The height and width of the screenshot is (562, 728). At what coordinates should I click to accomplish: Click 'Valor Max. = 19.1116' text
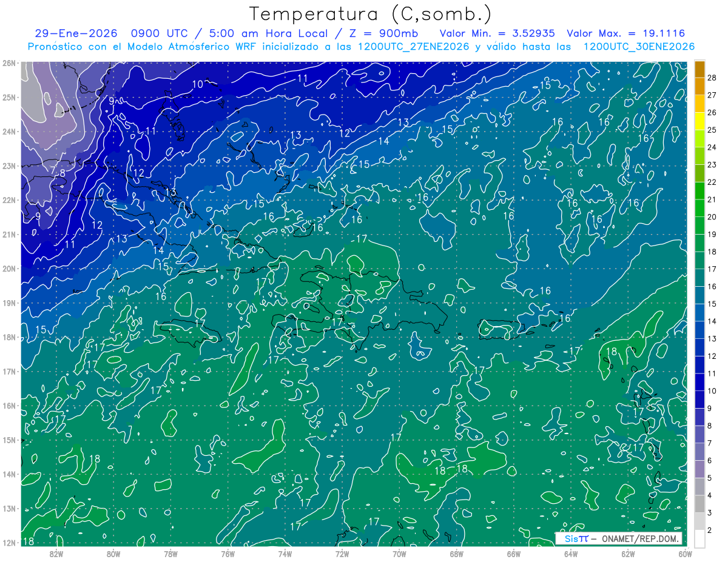[x=625, y=33]
